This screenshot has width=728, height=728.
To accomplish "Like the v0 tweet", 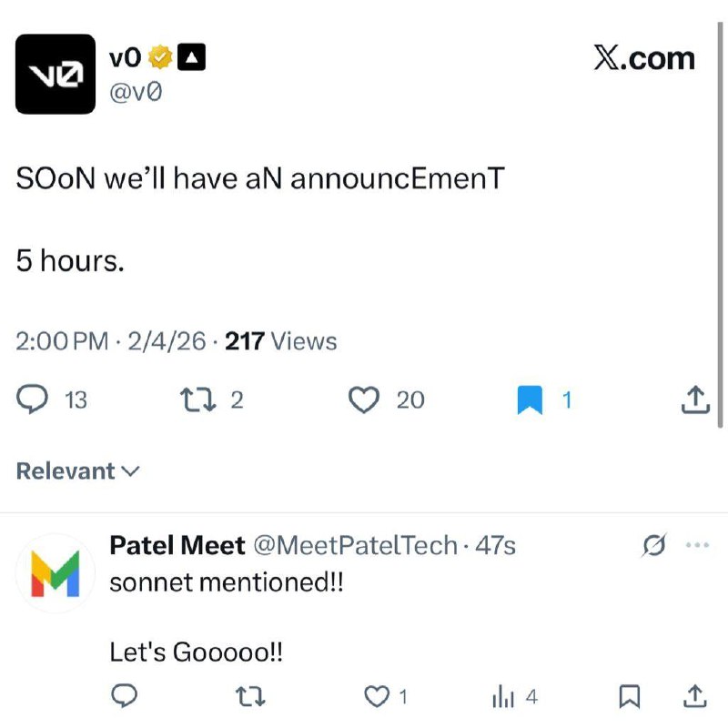I will coord(363,399).
